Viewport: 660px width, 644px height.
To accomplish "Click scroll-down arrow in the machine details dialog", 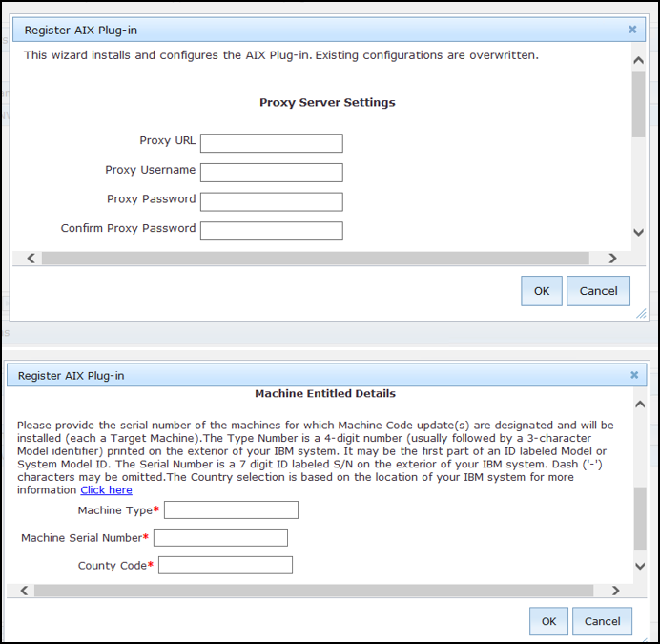I will pyautogui.click(x=640, y=566).
